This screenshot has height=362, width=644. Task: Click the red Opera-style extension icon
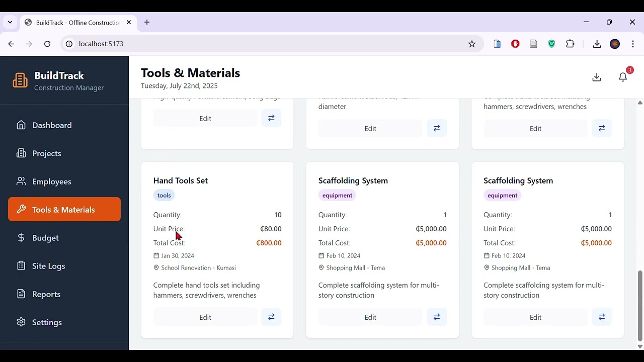coord(515,44)
